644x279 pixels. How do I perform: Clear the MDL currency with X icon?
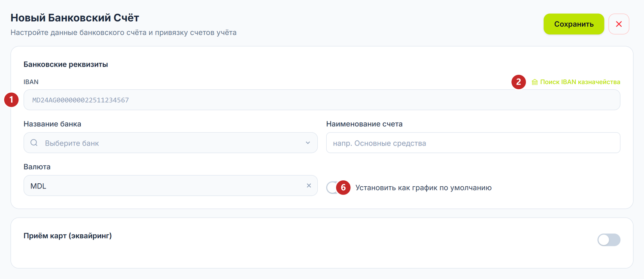309,185
